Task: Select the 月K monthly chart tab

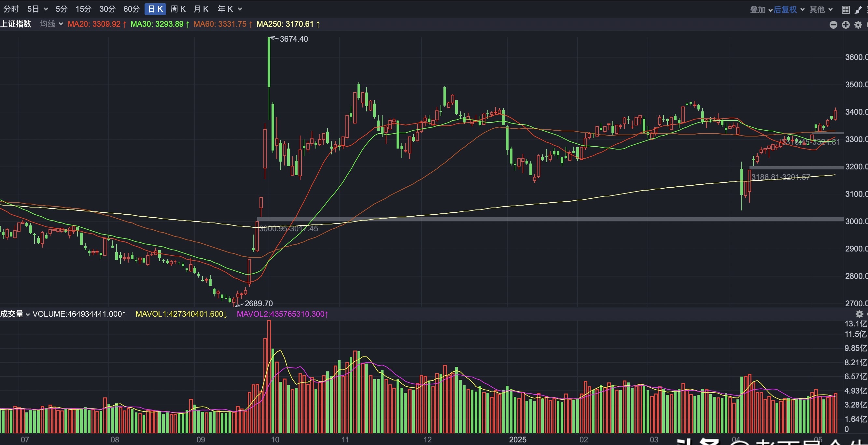Action: point(201,9)
